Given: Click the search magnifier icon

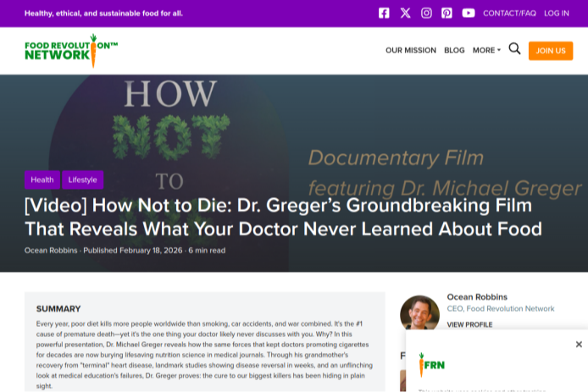Looking at the screenshot, I should click(x=514, y=49).
